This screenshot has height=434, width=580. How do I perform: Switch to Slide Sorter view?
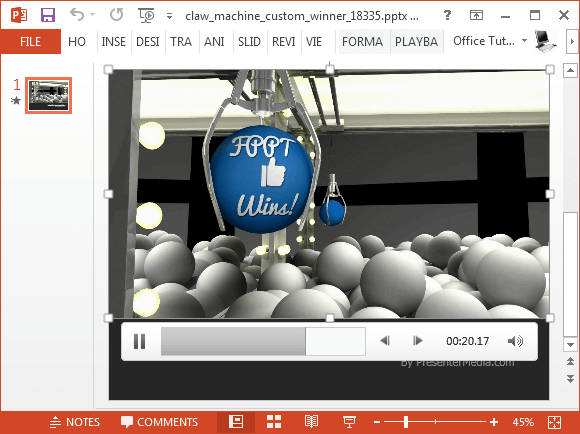coord(274,422)
